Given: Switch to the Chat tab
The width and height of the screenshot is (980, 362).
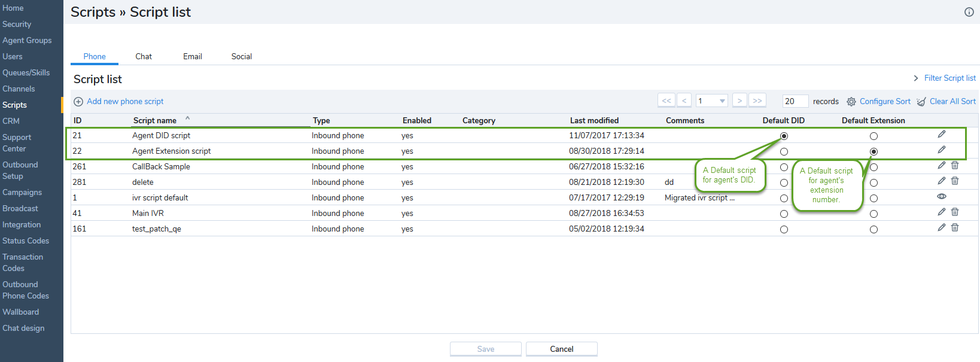Looking at the screenshot, I should point(144,56).
